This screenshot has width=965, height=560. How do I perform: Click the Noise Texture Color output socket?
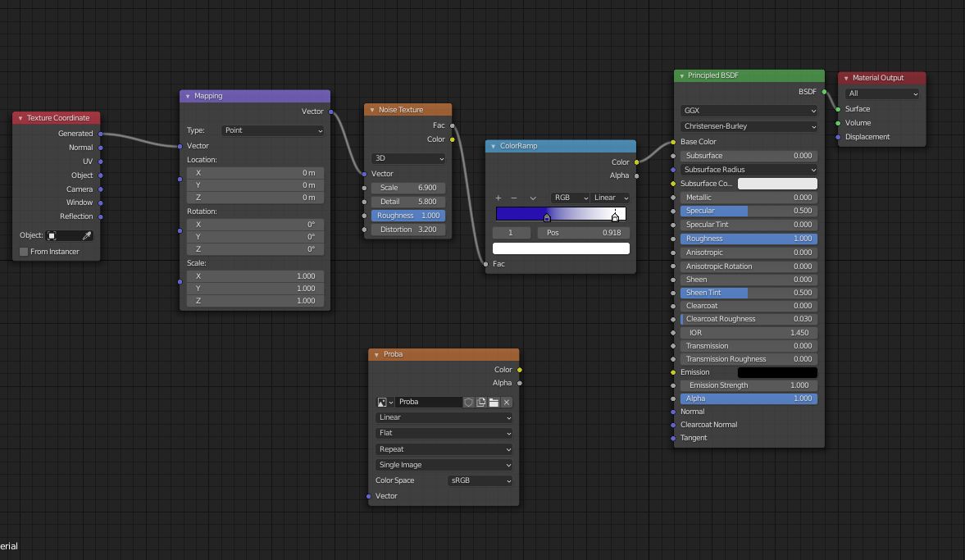453,139
